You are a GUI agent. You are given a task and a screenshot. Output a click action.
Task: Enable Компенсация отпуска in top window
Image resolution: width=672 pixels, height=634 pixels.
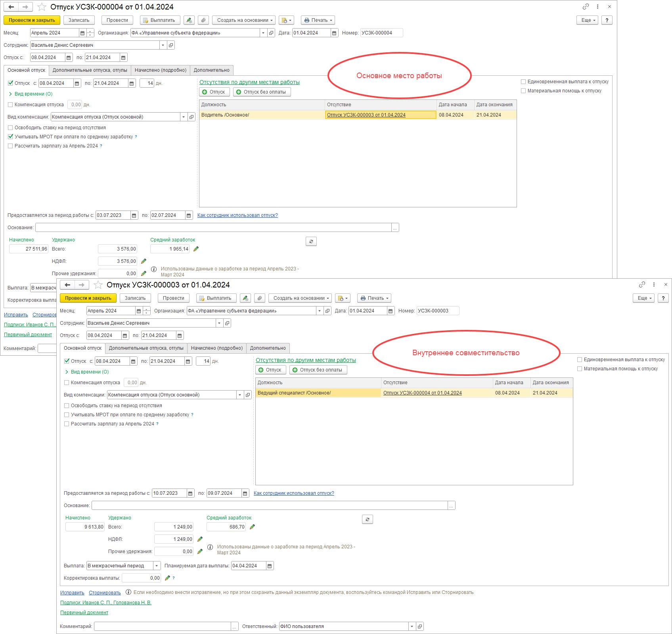(x=10, y=105)
